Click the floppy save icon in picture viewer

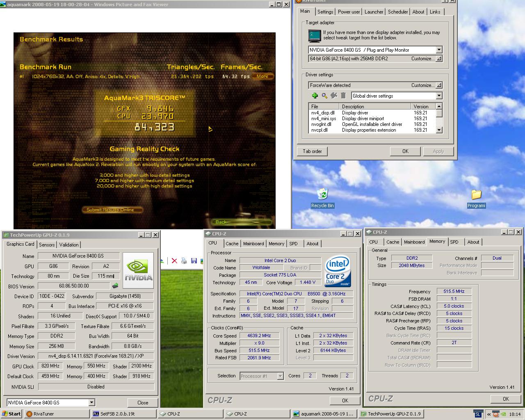tap(194, 261)
